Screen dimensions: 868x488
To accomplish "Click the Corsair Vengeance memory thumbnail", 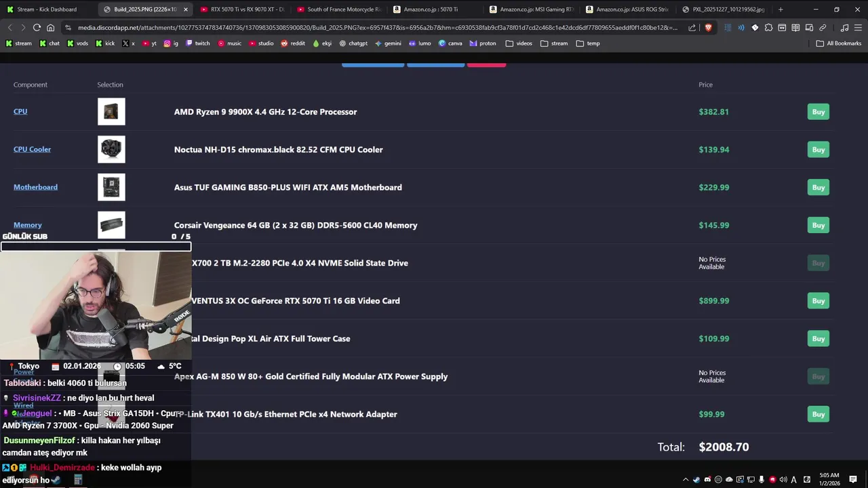I will coord(111,225).
